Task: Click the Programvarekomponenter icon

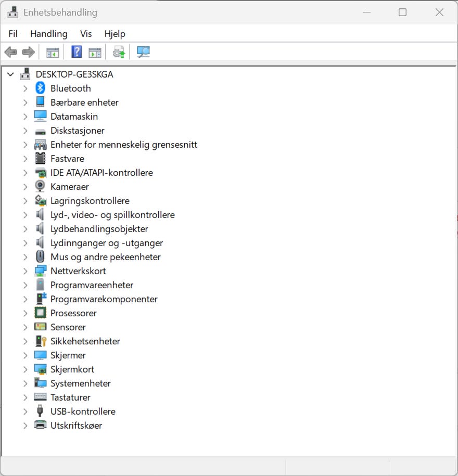Action: pyautogui.click(x=41, y=299)
